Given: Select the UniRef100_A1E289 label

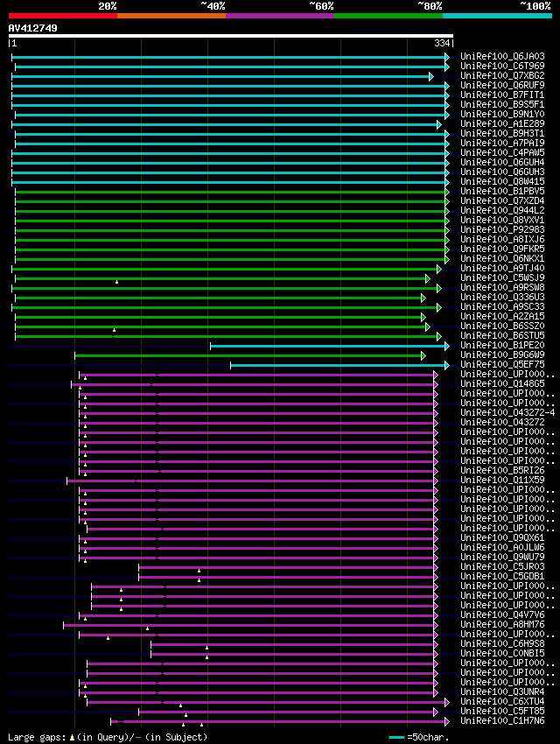Looking at the screenshot, I should point(502,123).
